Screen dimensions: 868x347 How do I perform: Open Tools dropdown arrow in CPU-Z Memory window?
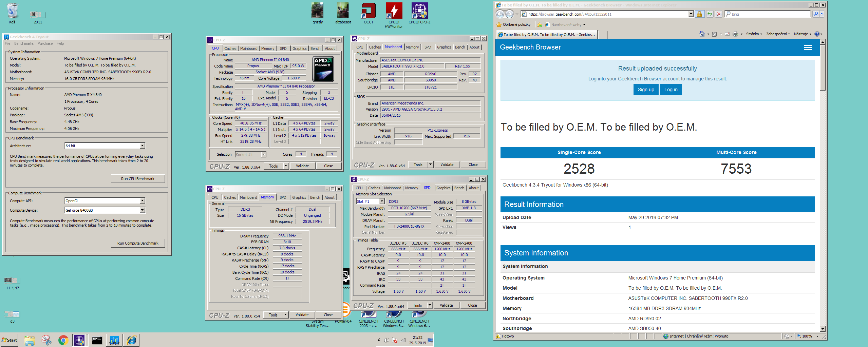[286, 315]
